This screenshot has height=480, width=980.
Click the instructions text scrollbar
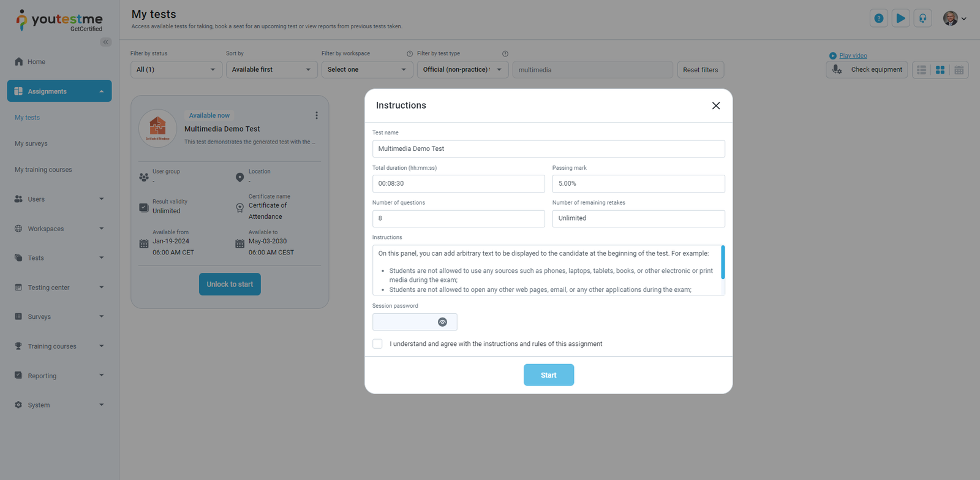pyautogui.click(x=723, y=262)
